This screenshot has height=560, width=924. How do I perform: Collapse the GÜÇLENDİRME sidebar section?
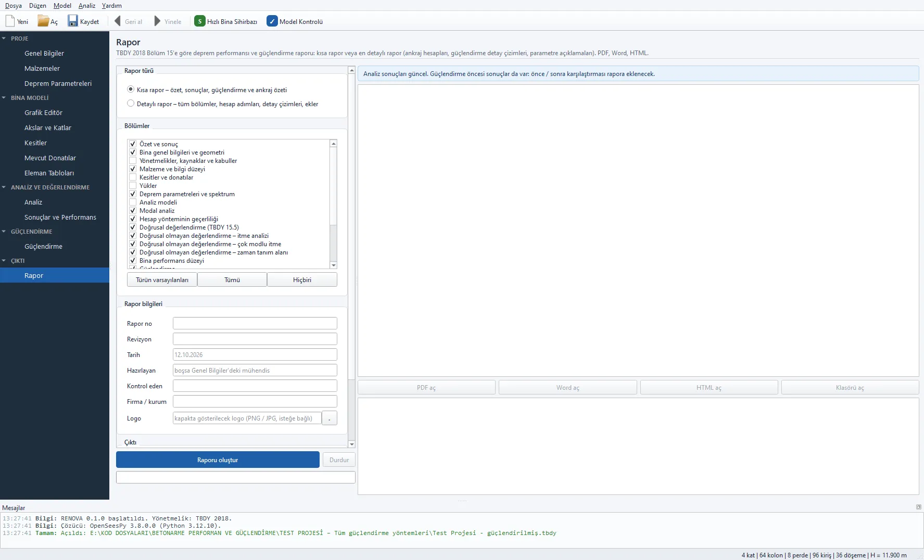point(4,232)
